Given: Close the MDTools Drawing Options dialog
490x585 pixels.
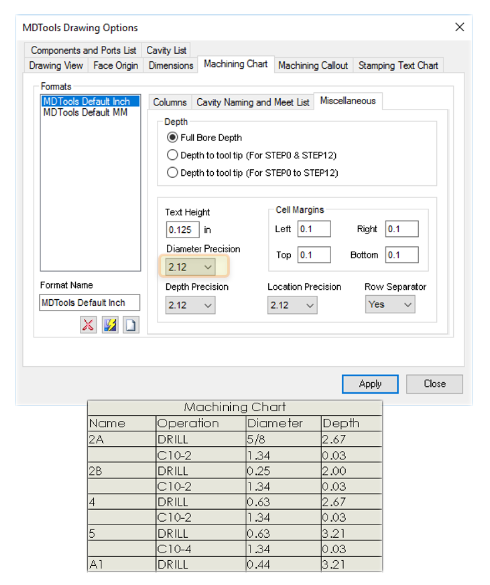Looking at the screenshot, I should point(459,27).
